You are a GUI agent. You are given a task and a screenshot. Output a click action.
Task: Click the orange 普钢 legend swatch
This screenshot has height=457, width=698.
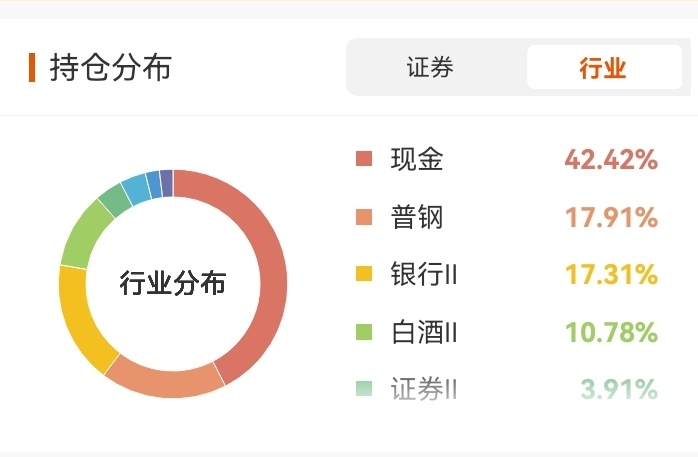pyautogui.click(x=363, y=217)
